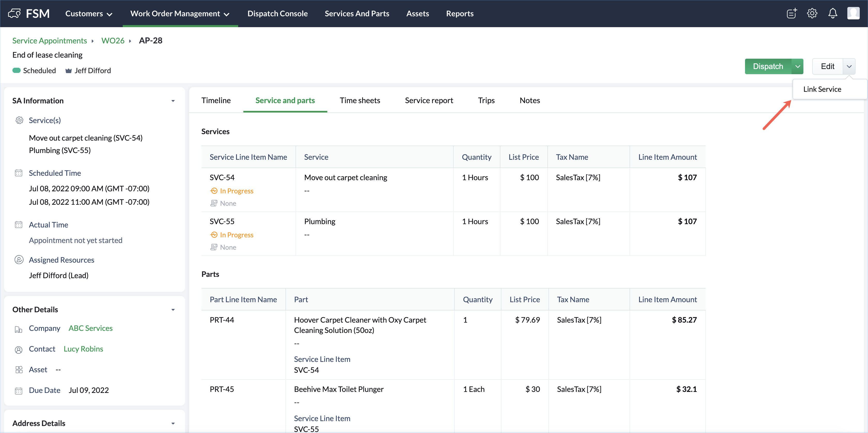Click the Service(s) gear icon in SA Information

tap(19, 120)
